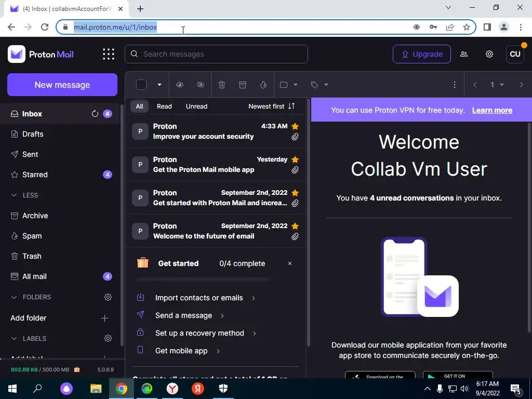Open Import contacts or emails step

coord(199,298)
